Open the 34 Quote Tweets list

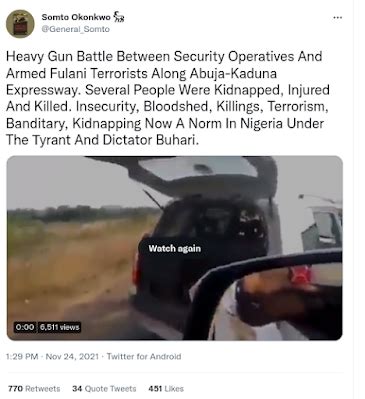coord(104,389)
